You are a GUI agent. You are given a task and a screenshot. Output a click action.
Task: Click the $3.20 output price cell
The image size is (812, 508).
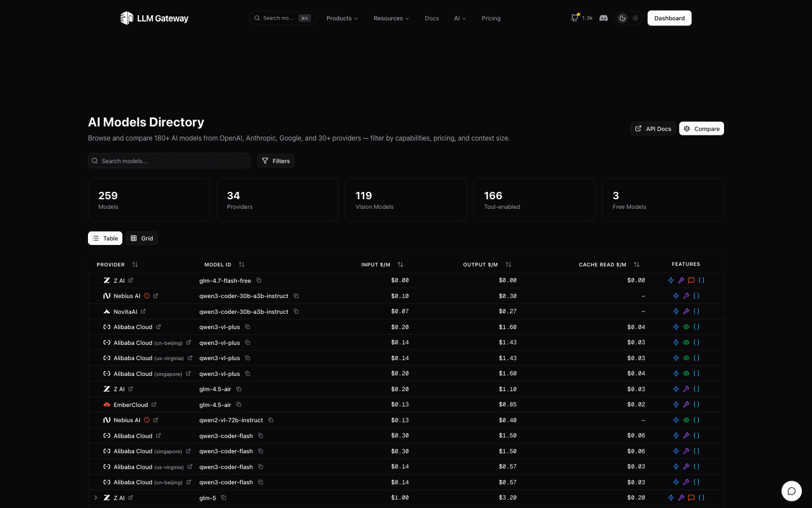coord(507,498)
